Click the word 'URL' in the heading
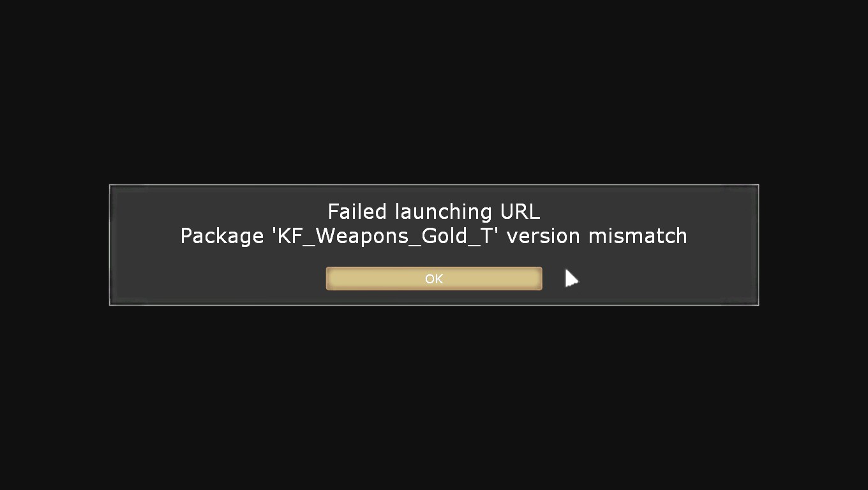 tap(520, 211)
